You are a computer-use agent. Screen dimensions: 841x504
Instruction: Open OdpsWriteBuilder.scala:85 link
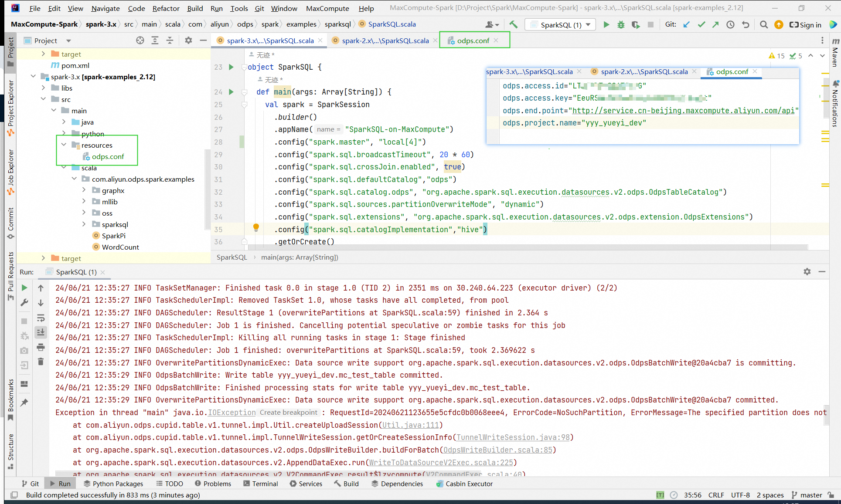click(498, 450)
